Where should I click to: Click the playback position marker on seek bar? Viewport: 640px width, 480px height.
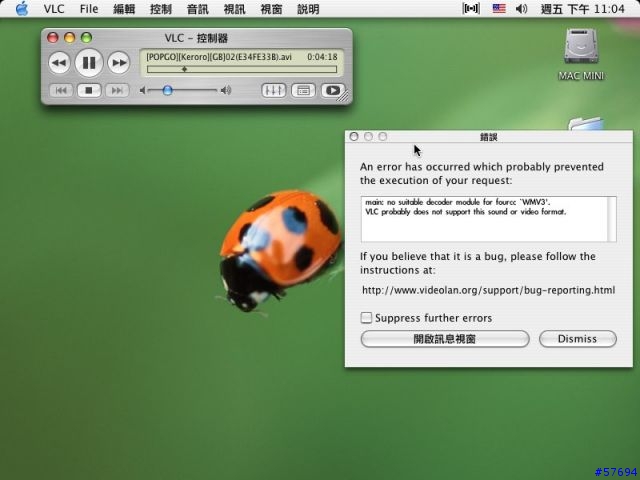[x=184, y=69]
